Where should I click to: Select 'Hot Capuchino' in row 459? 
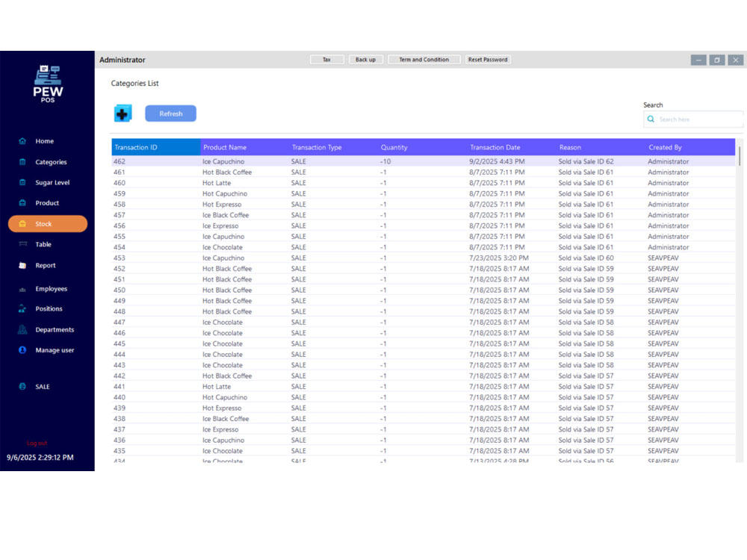[225, 194]
